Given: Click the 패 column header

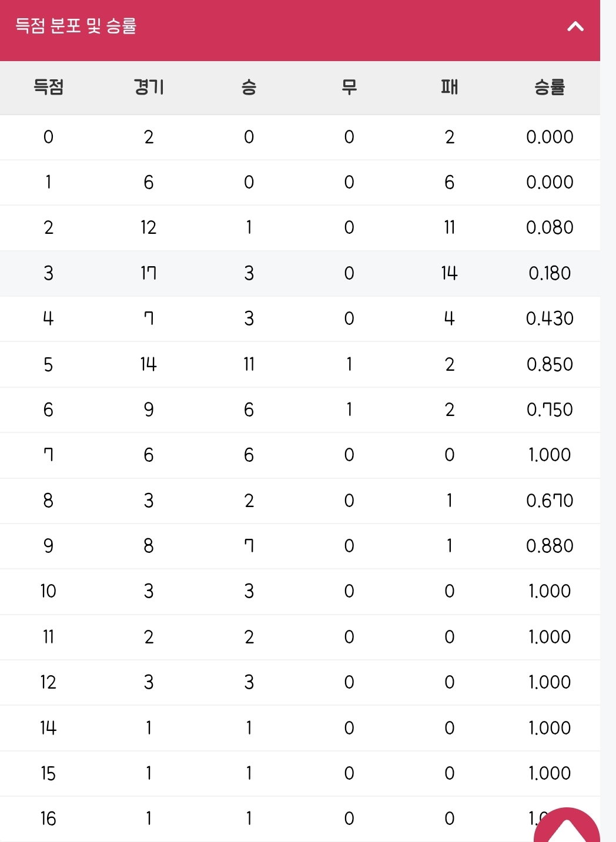Looking at the screenshot, I should click(450, 88).
